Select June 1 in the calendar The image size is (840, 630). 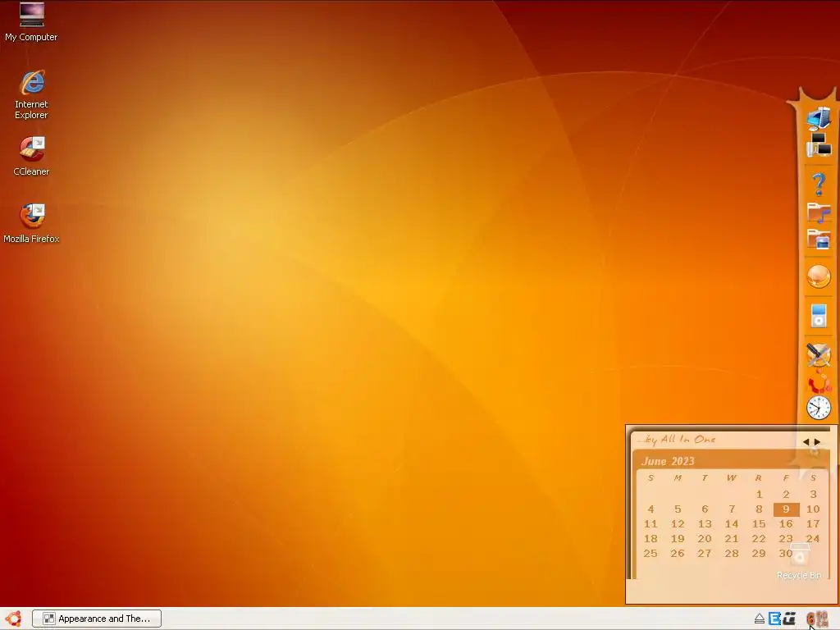coord(759,495)
